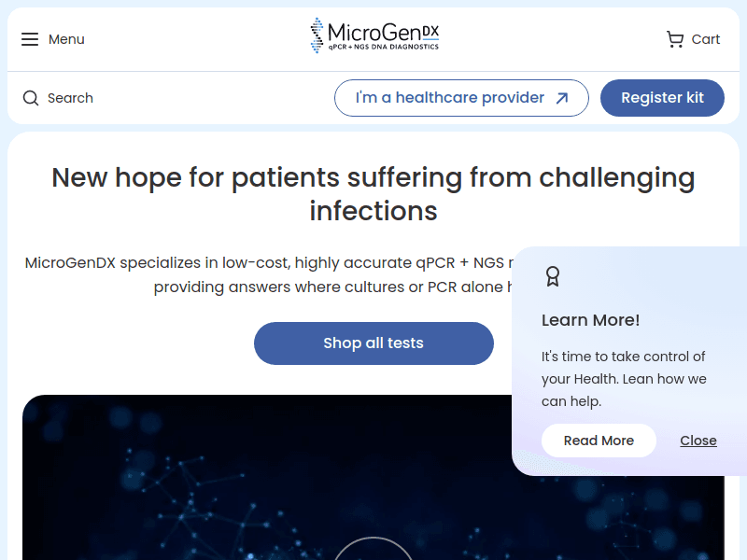Open the hamburger Menu
Screen dimensions: 747x560
[31, 39]
